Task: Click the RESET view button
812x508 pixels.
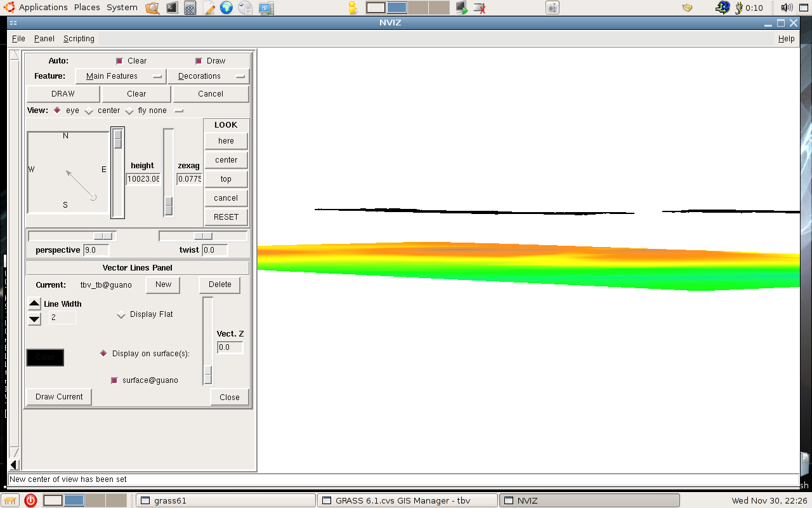Action: (226, 217)
